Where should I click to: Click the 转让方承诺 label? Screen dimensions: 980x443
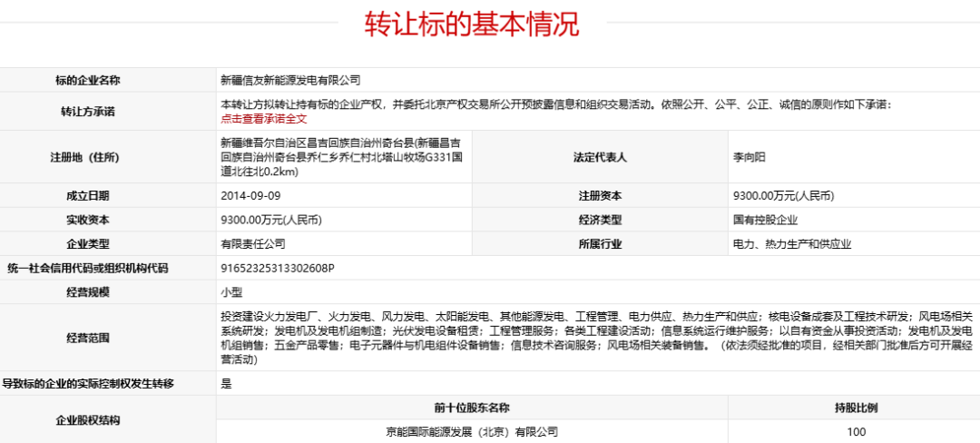pos(87,112)
